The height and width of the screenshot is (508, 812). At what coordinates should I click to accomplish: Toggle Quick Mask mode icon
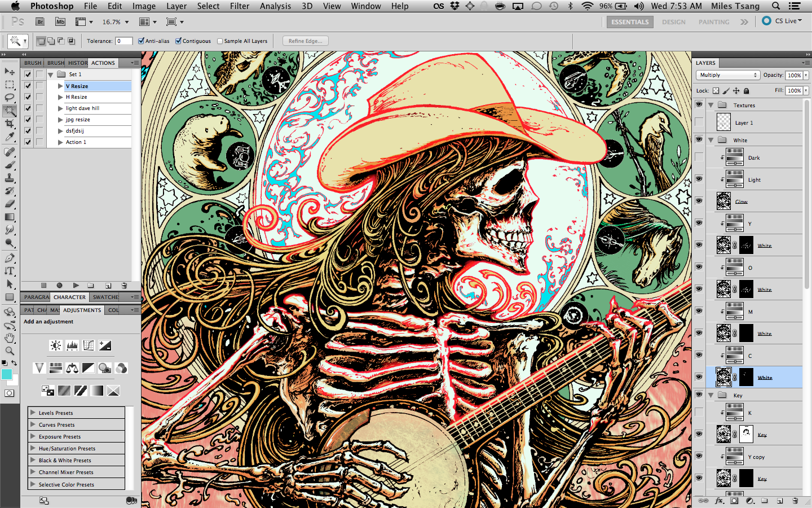tap(9, 393)
